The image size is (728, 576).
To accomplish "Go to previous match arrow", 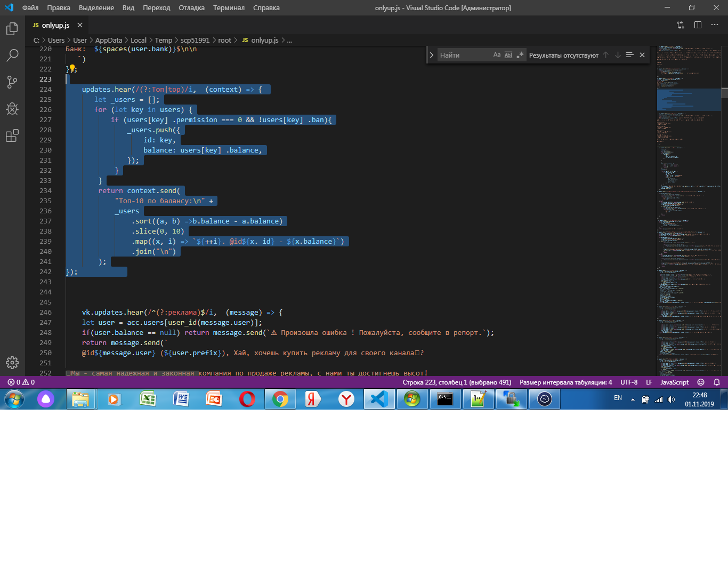I will [x=605, y=55].
